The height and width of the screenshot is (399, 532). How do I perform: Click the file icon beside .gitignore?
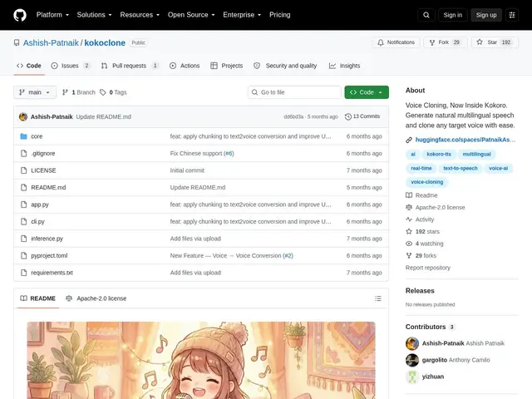pyautogui.click(x=23, y=153)
